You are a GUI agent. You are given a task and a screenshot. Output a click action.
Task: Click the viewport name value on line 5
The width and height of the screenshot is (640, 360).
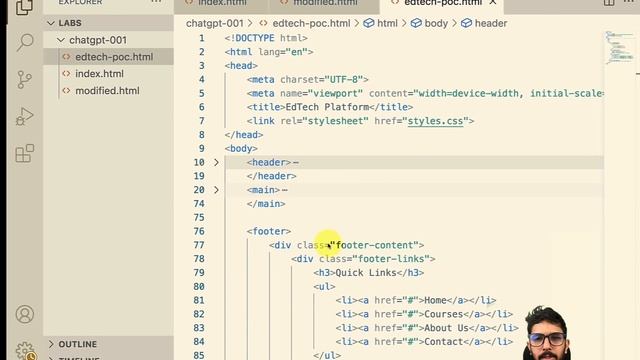(x=335, y=93)
